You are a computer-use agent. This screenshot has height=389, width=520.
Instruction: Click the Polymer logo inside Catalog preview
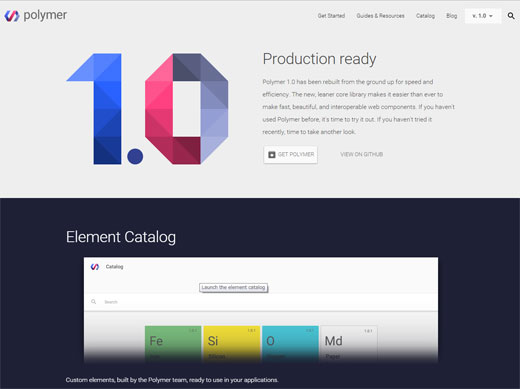(95, 267)
